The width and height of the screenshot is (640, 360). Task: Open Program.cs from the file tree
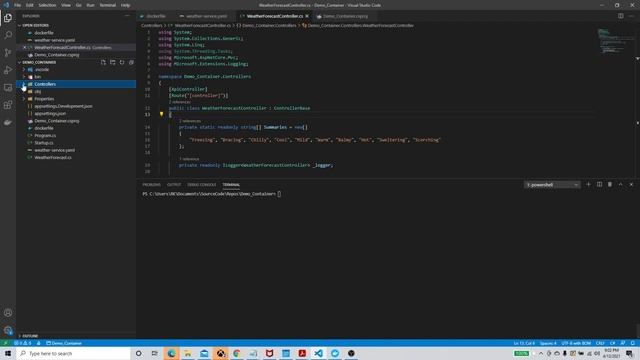45,136
